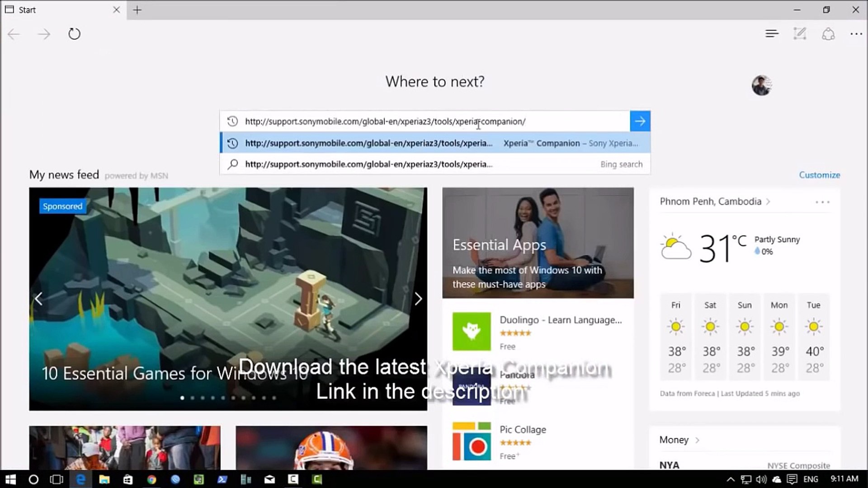Open Task View on taskbar
The image size is (868, 488).
(x=57, y=479)
